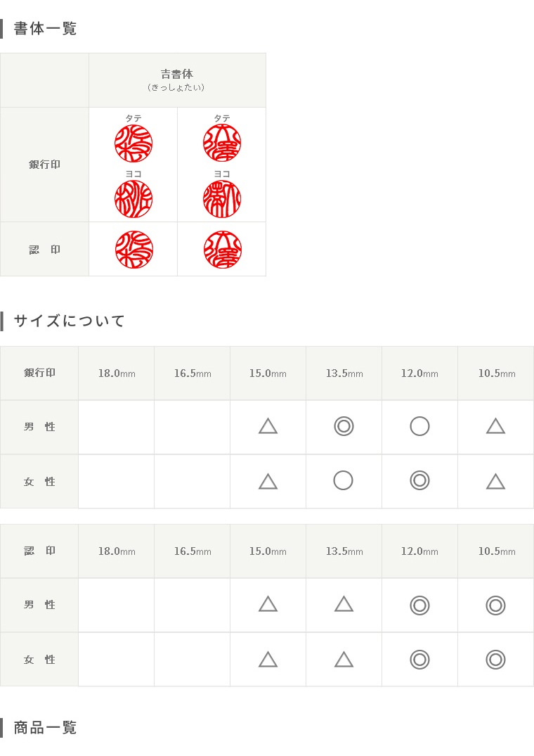Click the second 銀行印 タテ seal sample image
This screenshot has height=756, width=534.
point(222,143)
